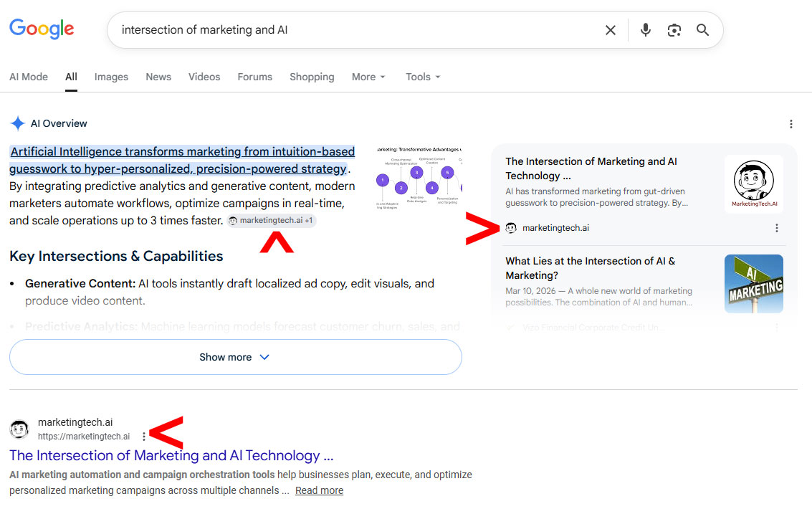Select the All tab
Viewport: 812px width, 514px height.
click(x=71, y=77)
